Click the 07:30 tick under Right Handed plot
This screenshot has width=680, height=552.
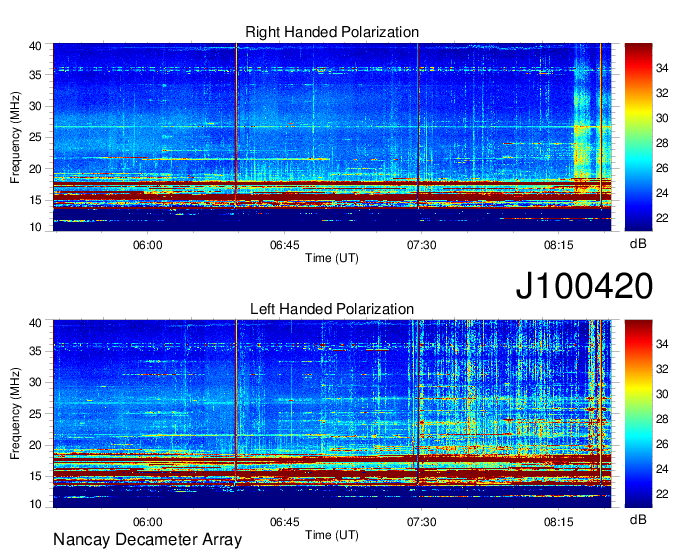(x=422, y=245)
